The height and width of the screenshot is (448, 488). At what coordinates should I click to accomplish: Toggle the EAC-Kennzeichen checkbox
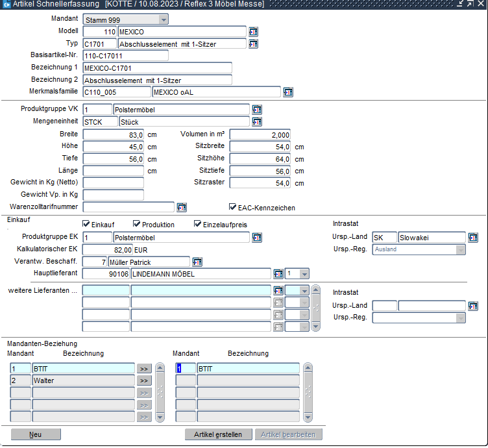click(233, 208)
